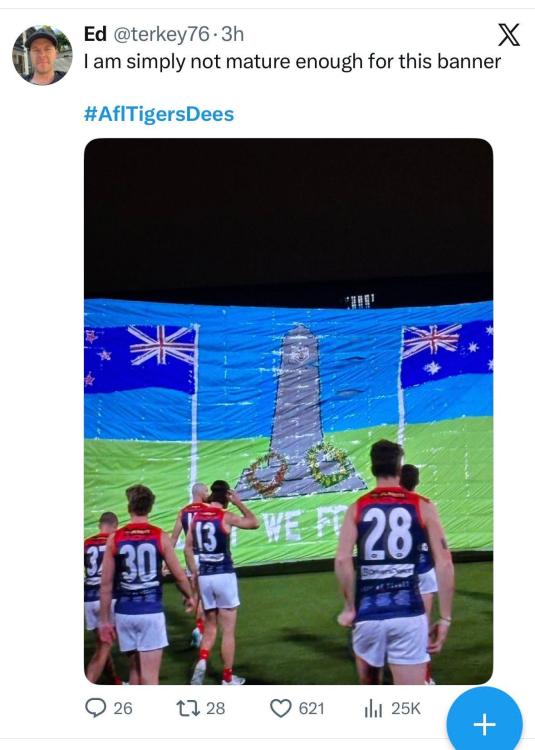Click the 621 likes count
Viewport: 535px width, 750px height.
[x=311, y=708]
